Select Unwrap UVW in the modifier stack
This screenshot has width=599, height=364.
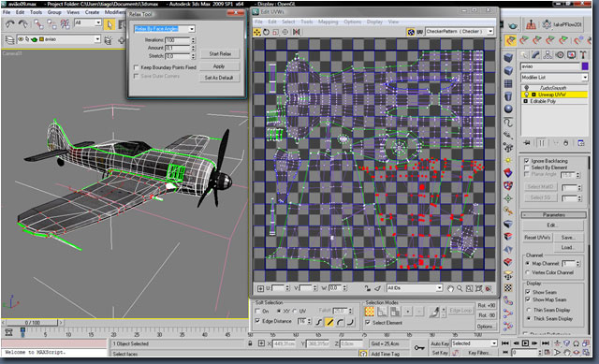click(x=554, y=95)
